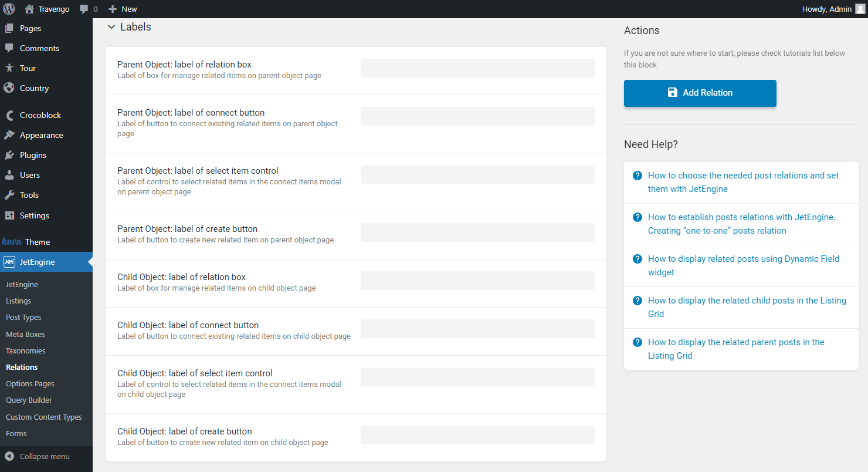Viewport: 868px width, 472px height.
Task: Open Taxonomies submenu
Action: (x=25, y=350)
